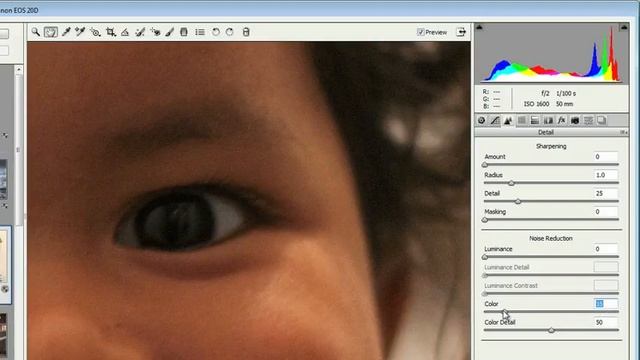The height and width of the screenshot is (360, 640).
Task: Click the 'Noise Reduction' section heading
Action: coord(551,238)
